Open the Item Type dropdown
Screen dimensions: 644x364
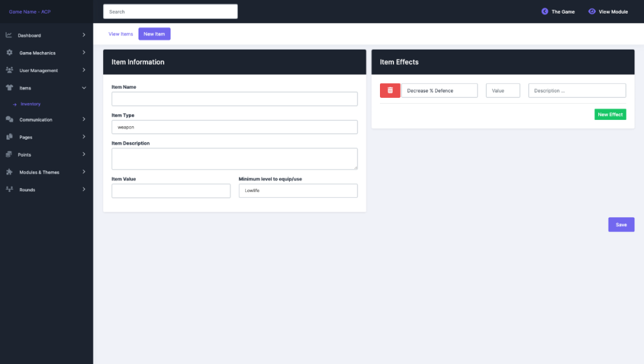pos(234,127)
